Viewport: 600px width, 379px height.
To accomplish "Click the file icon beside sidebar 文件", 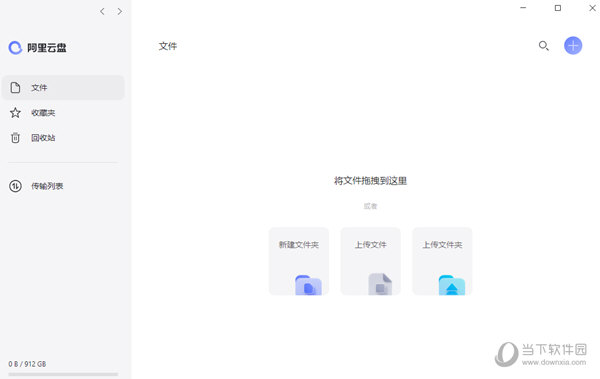I will tap(15, 88).
